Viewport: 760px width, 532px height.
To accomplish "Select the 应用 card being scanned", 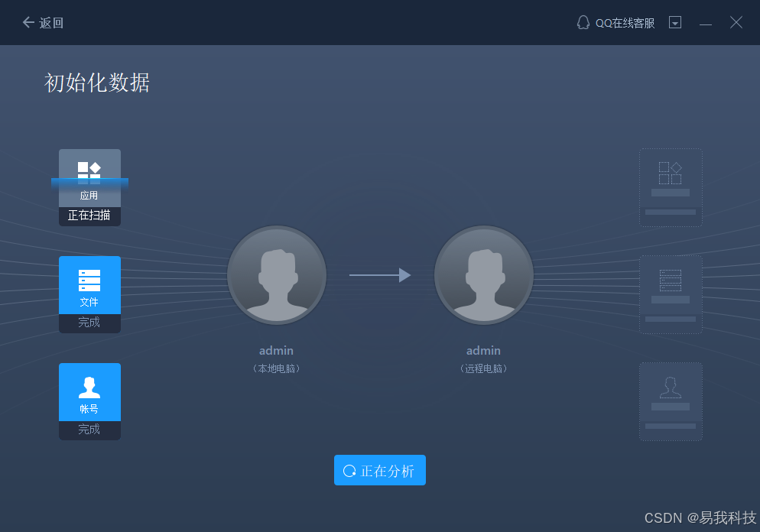I will click(89, 187).
